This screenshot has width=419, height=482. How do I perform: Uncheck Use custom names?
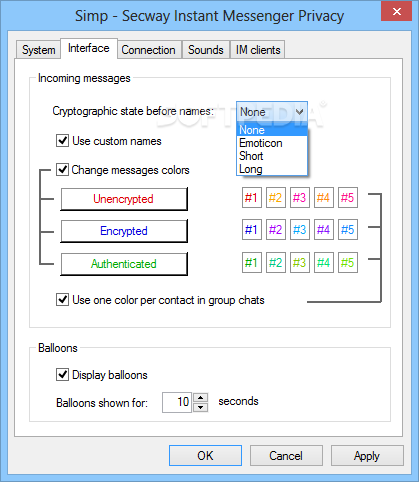[62, 141]
